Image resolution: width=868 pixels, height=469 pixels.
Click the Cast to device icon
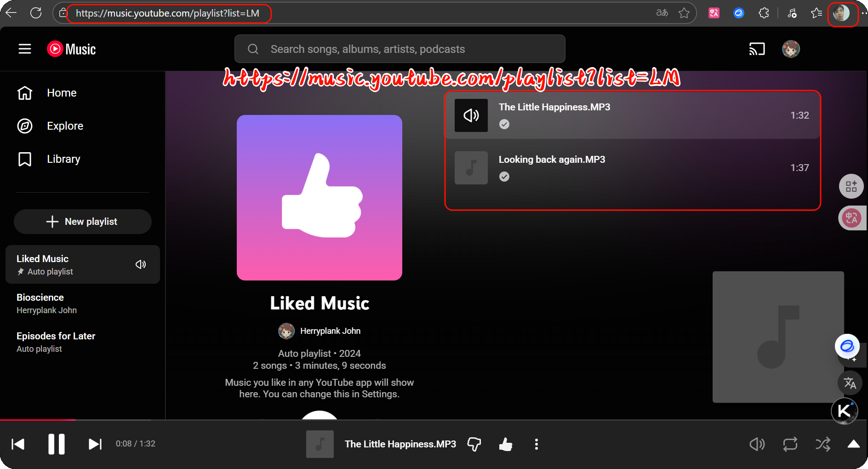[757, 49]
